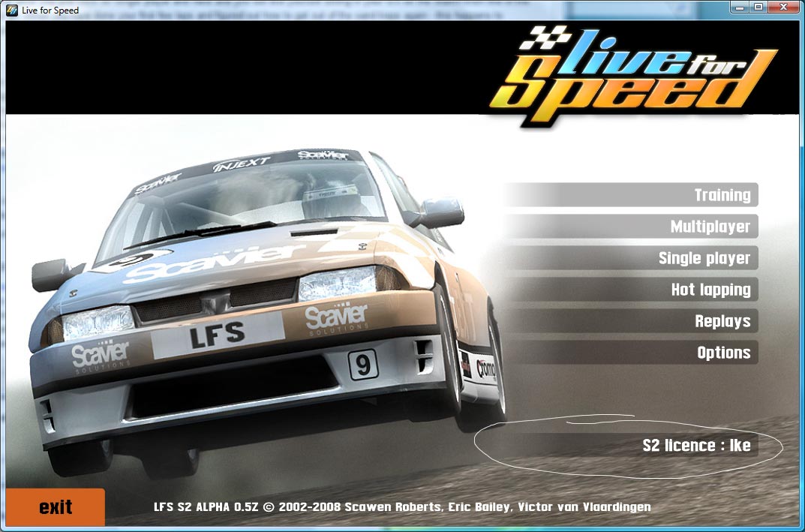
Task: Click the S2 licence : Ike label
Action: (x=696, y=445)
